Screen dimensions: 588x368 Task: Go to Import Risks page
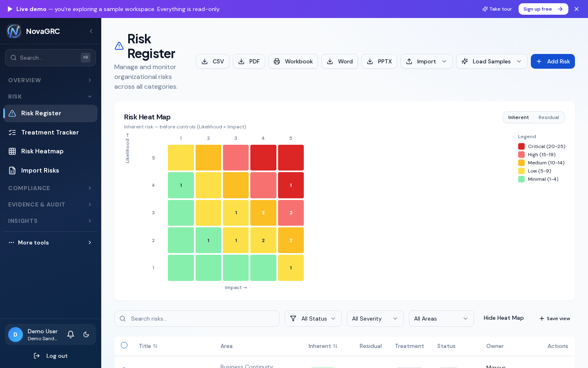tap(51, 171)
